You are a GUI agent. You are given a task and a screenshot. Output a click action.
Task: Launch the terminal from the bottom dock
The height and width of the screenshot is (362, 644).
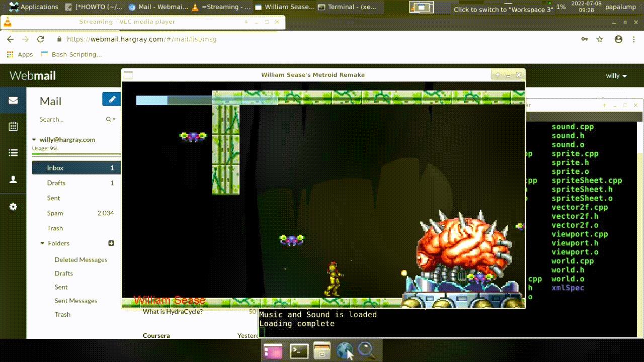pos(299,351)
